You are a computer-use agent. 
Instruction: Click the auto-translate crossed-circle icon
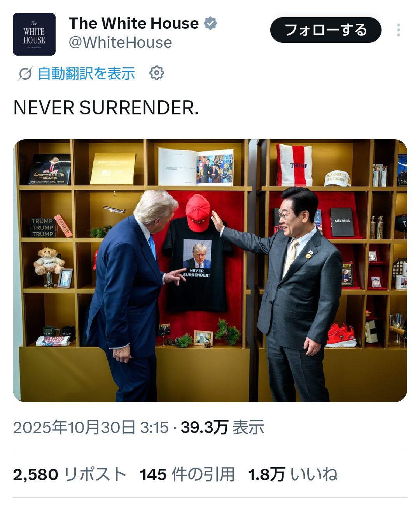point(25,74)
